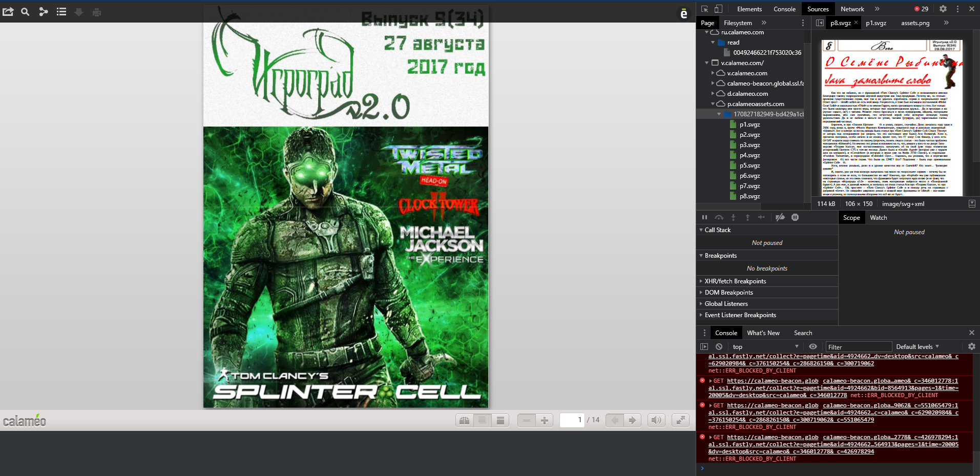This screenshot has height=476, width=980.
Task: Open the 'Default levels' log dropdown
Action: click(918, 347)
